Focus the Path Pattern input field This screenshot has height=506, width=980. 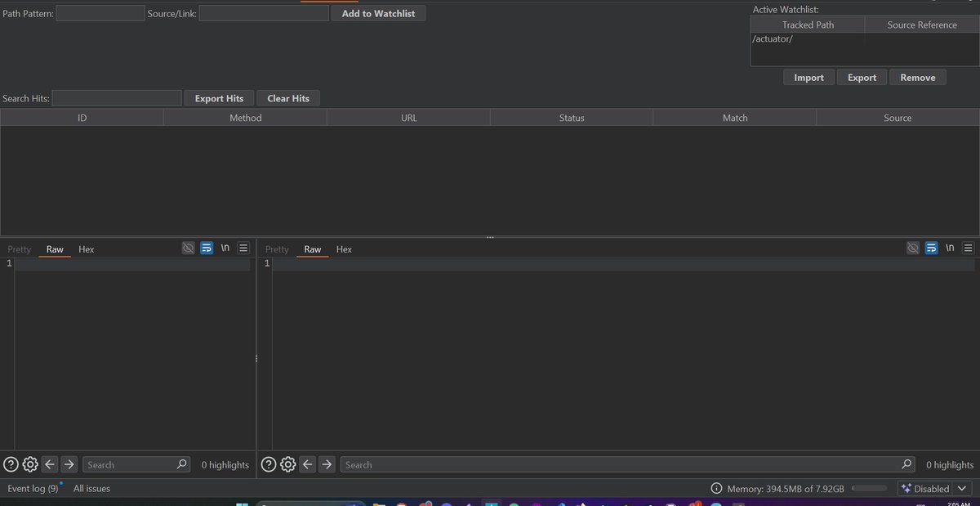(x=100, y=12)
